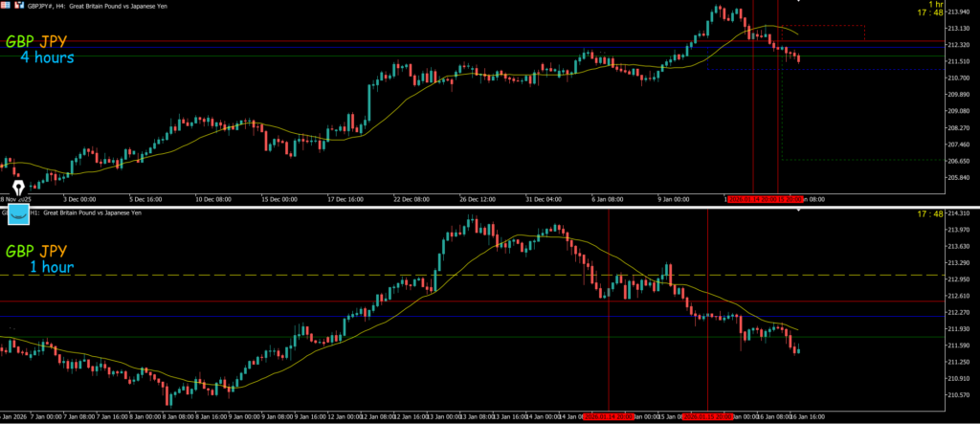Click the red 2026.01.14 date marker on the H4 axis
980x424 pixels.
[751, 199]
